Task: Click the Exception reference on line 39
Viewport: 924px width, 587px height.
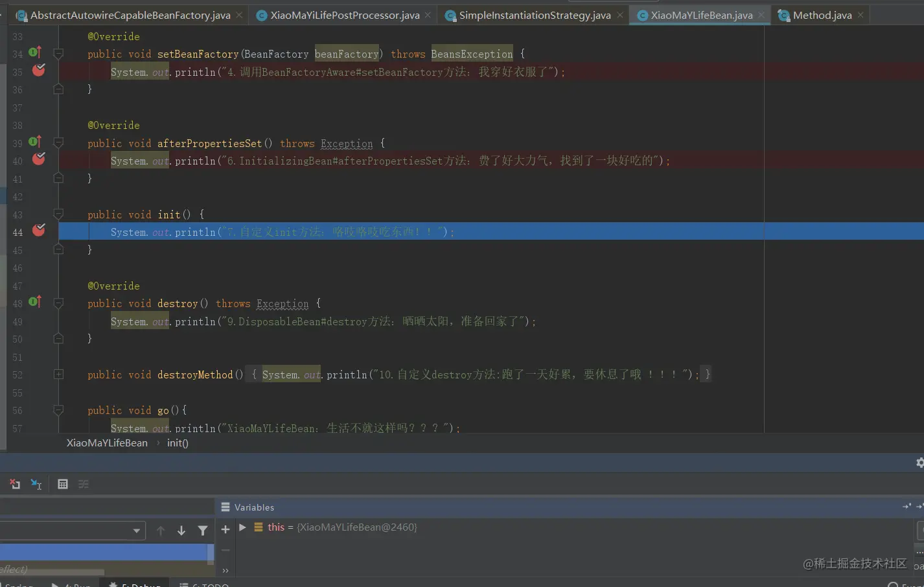Action: pos(347,143)
